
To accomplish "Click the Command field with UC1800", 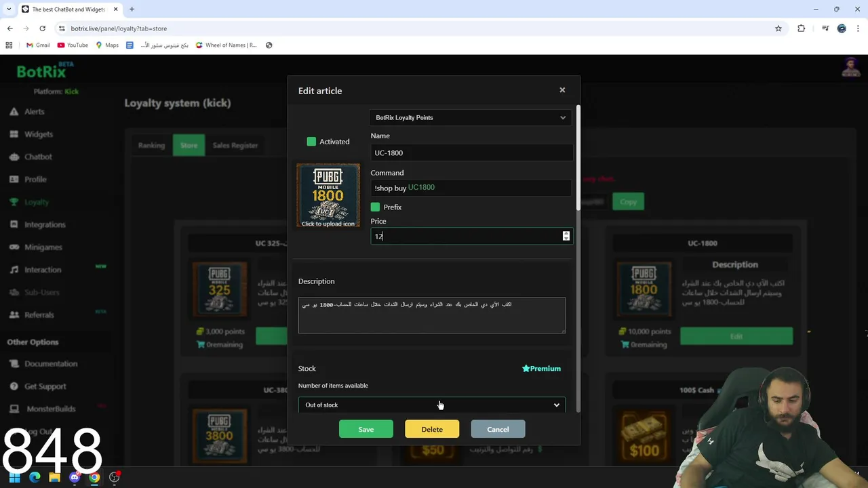I will point(471,188).
